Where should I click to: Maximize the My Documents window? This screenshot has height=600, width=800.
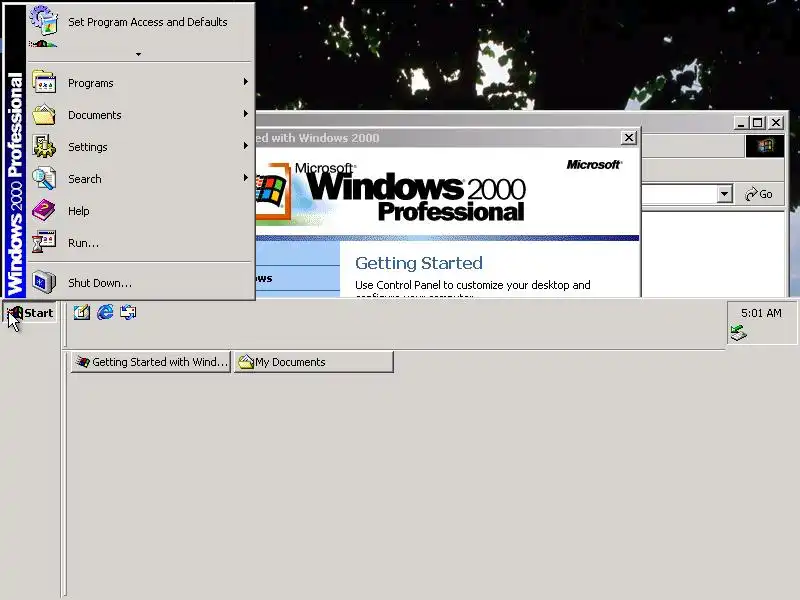point(758,123)
